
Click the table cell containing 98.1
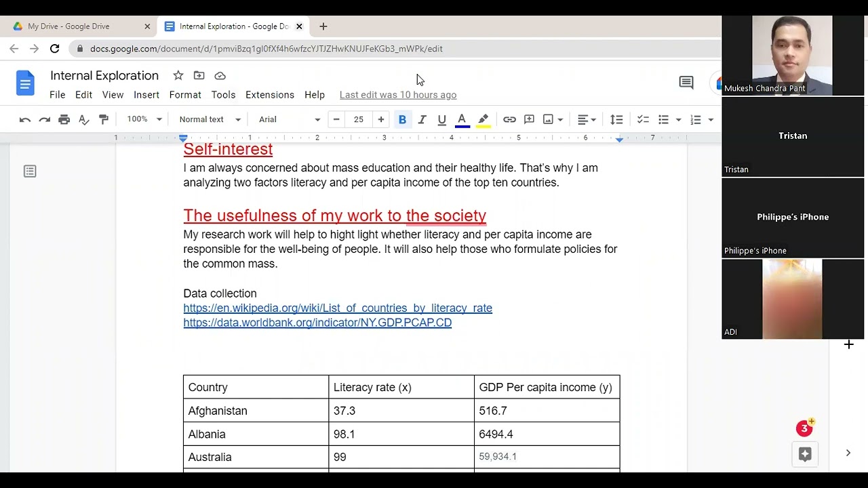click(401, 434)
